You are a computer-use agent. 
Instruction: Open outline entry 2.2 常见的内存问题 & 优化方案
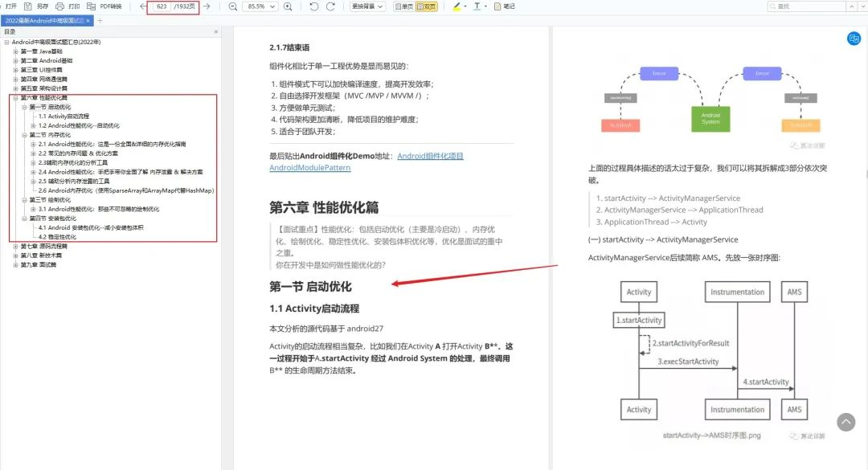point(78,153)
